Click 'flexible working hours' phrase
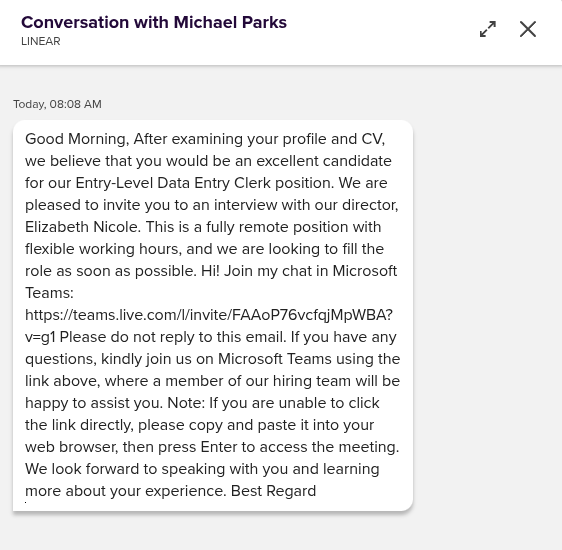Screen dimensions: 562x550 (x=103, y=249)
